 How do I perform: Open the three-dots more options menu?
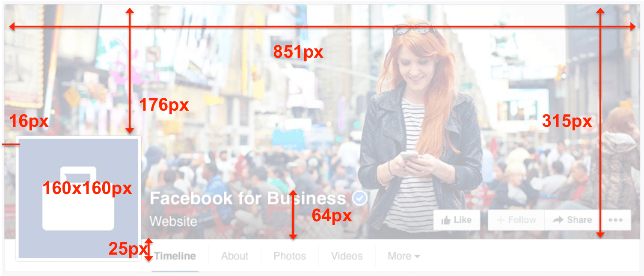pyautogui.click(x=615, y=220)
